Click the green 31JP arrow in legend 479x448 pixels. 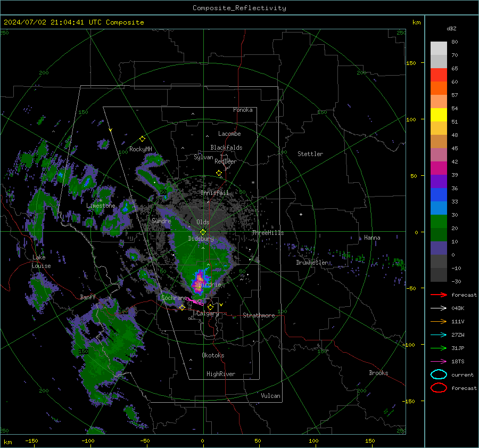click(x=439, y=348)
